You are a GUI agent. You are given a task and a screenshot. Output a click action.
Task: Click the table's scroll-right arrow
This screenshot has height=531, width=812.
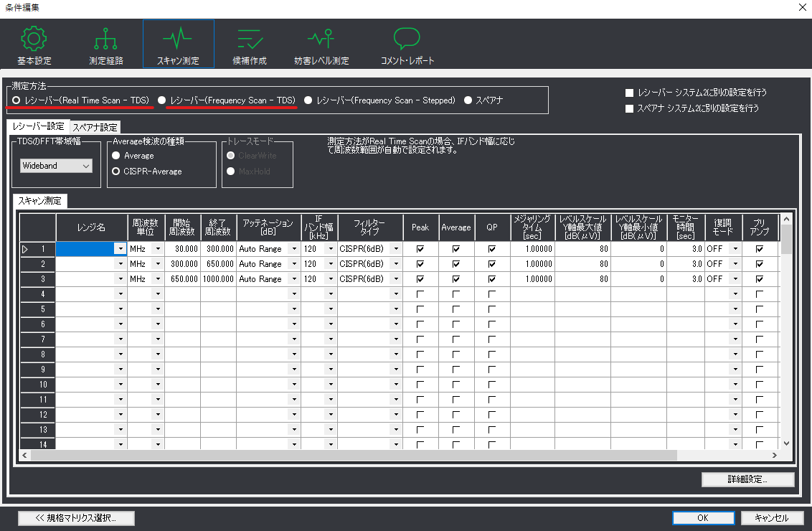[774, 456]
